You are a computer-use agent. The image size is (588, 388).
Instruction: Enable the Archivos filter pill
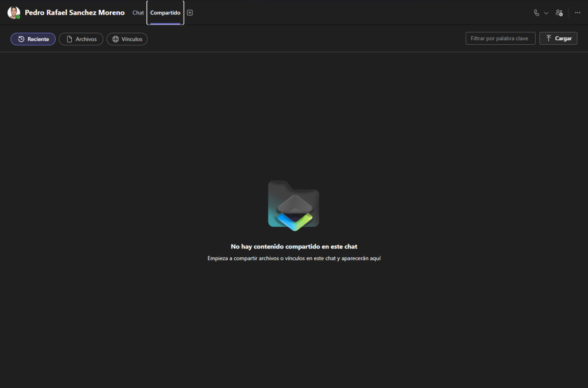click(x=81, y=39)
